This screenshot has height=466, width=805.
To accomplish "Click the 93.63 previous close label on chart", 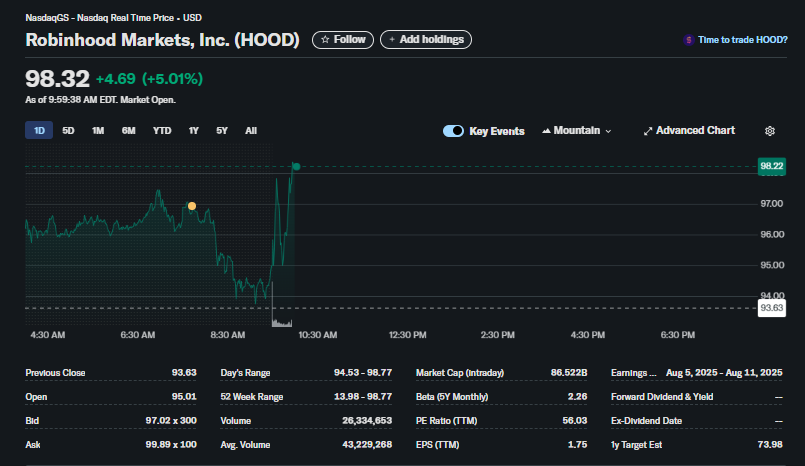I will point(772,308).
